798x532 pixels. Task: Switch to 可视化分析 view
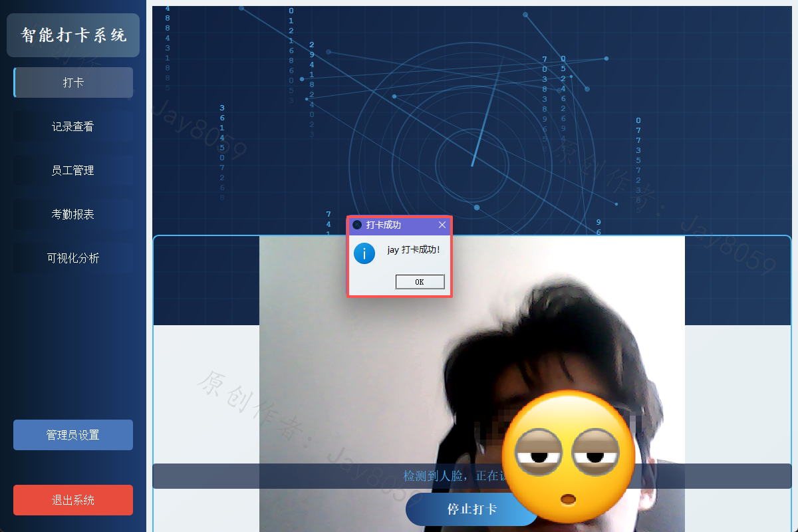point(73,258)
